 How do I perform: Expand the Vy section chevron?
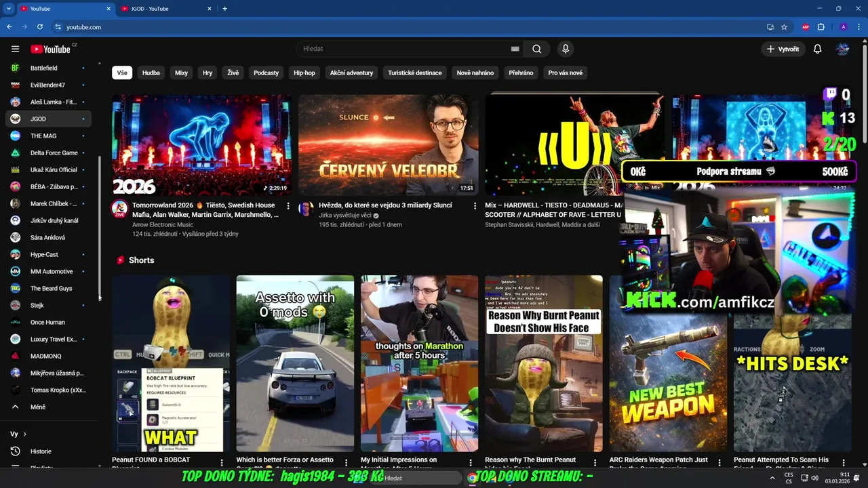25,434
